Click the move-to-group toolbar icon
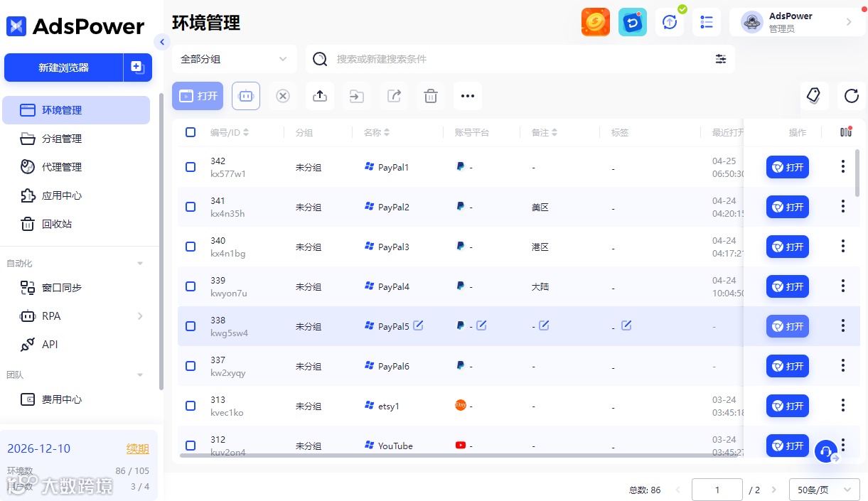 point(357,96)
